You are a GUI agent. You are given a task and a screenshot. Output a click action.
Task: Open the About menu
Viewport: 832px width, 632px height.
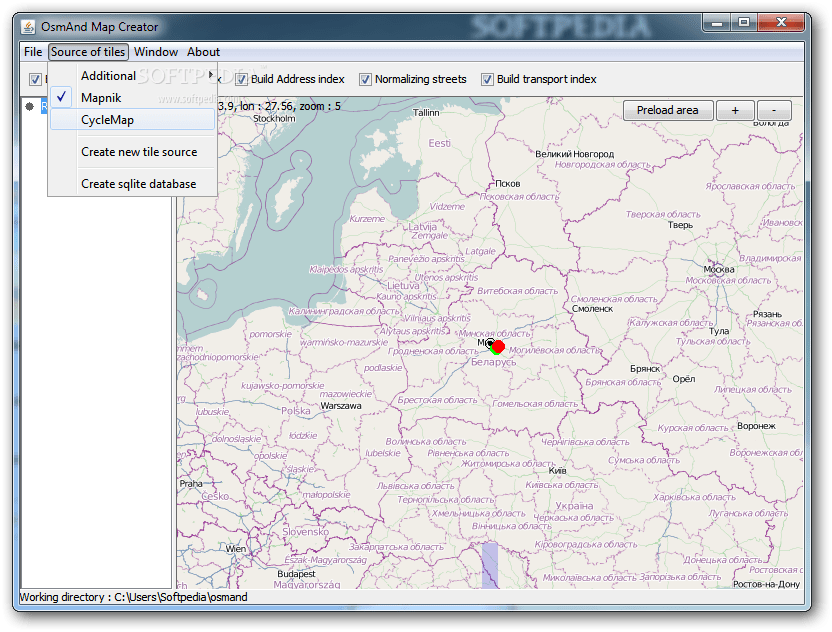(203, 51)
